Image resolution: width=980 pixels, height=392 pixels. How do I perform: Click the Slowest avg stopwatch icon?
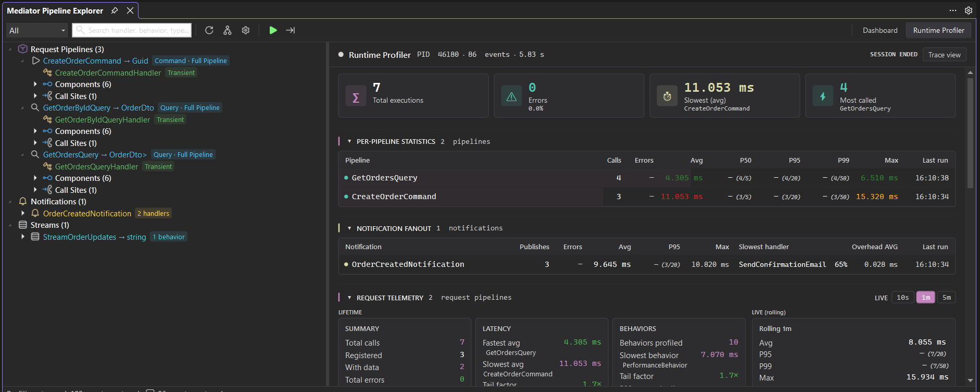click(667, 96)
